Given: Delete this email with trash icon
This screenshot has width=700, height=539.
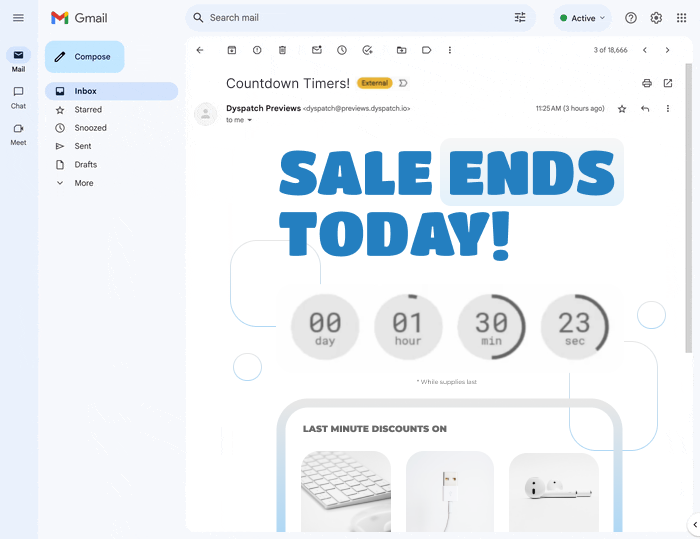Looking at the screenshot, I should (x=283, y=50).
